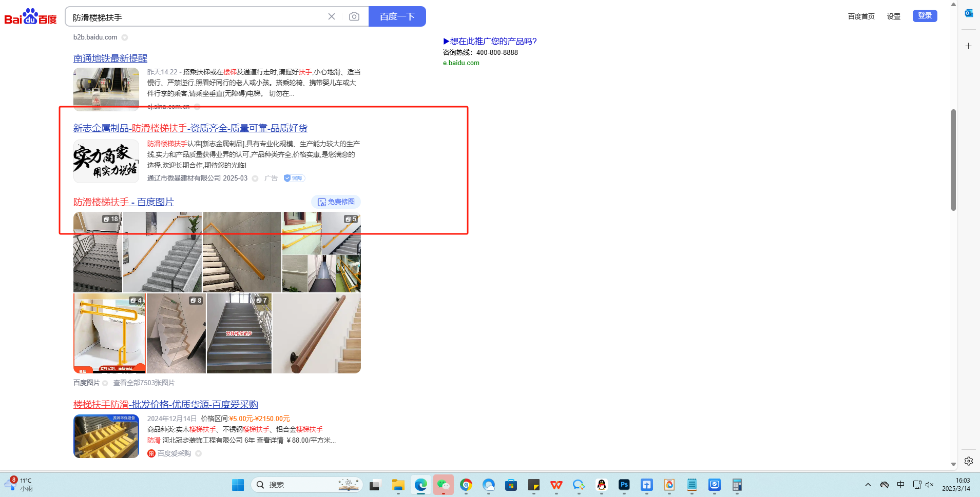
Task: Click the 百度爱采购 source label
Action: coord(174,453)
